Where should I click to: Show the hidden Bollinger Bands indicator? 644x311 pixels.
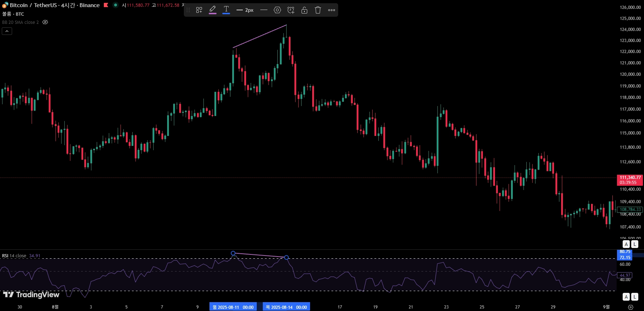tap(45, 22)
